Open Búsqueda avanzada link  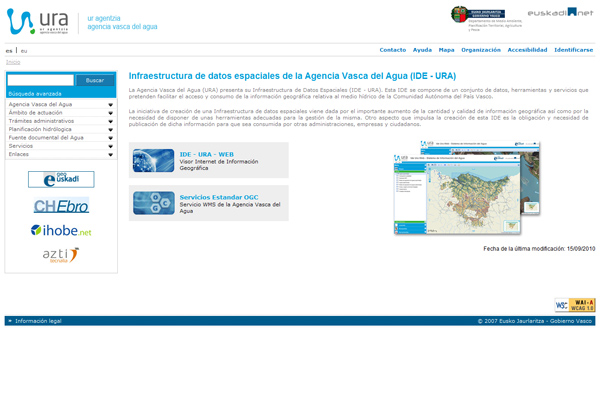(35, 93)
